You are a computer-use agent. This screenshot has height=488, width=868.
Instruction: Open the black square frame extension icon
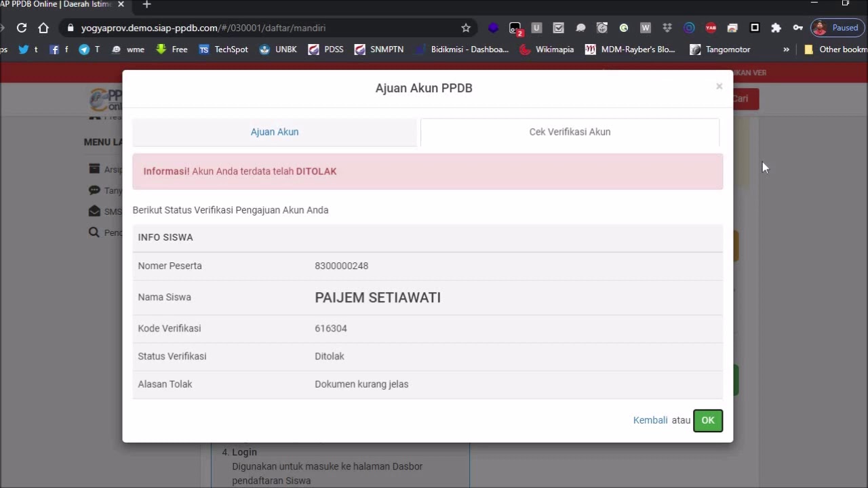754,28
